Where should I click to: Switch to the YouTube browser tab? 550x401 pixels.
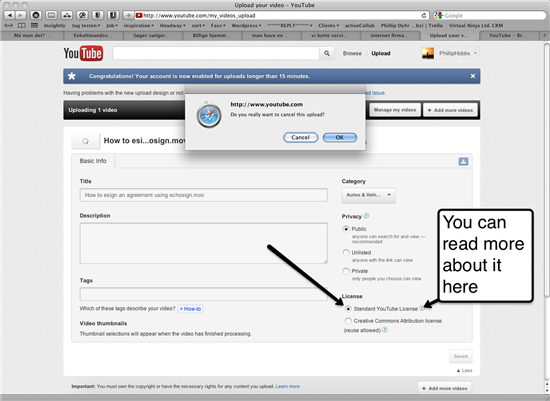[x=508, y=35]
